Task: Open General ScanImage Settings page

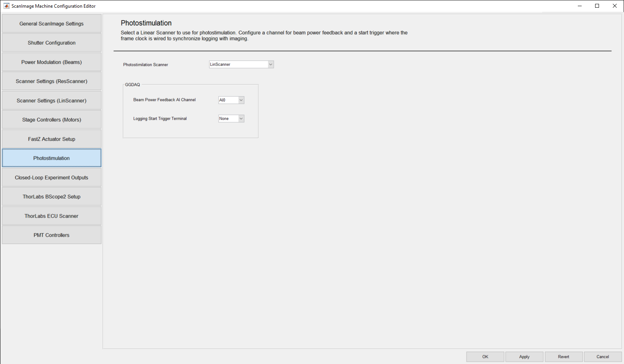Action: [52, 23]
